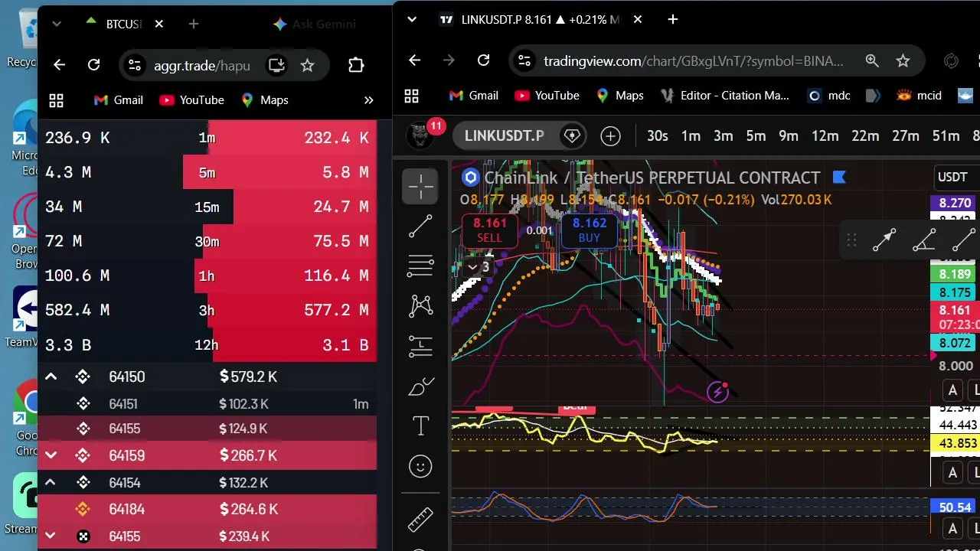980x551 pixels.
Task: Click the arrow line tool in floating toolbar
Action: (884, 241)
